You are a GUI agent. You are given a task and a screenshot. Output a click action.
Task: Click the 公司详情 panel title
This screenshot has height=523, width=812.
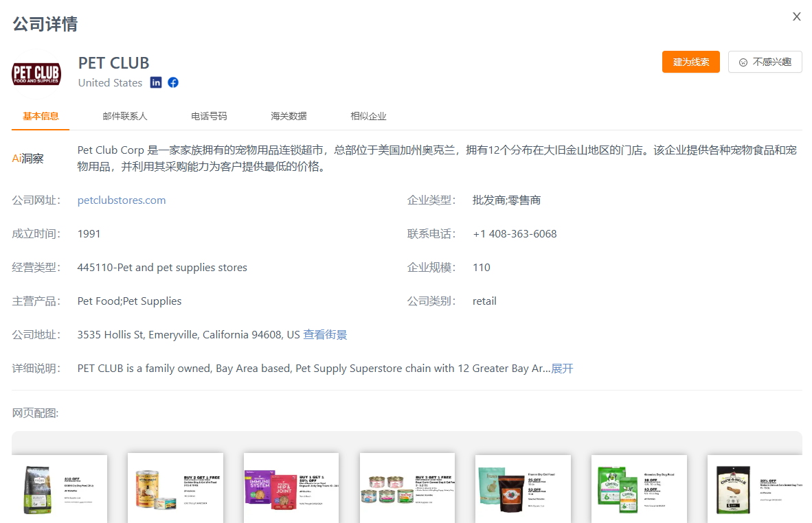tap(45, 24)
